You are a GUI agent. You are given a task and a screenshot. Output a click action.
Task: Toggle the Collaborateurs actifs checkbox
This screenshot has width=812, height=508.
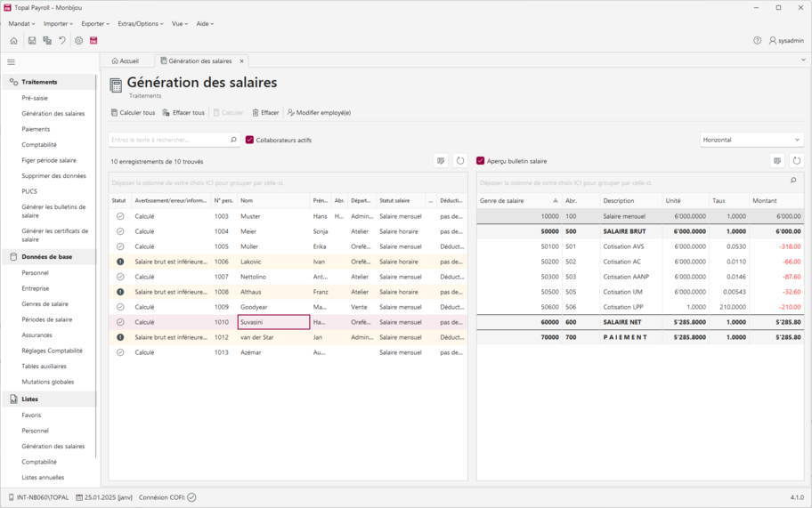(x=250, y=140)
